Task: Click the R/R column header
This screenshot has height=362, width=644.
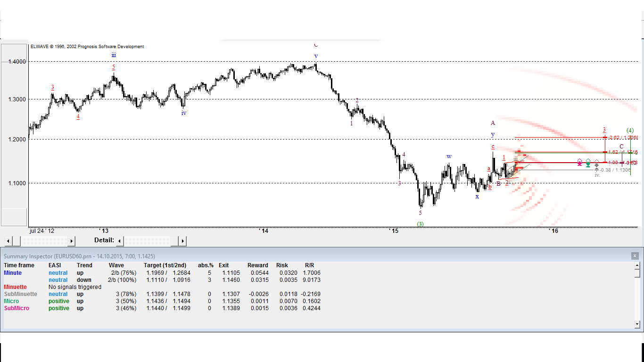Action: coord(309,265)
